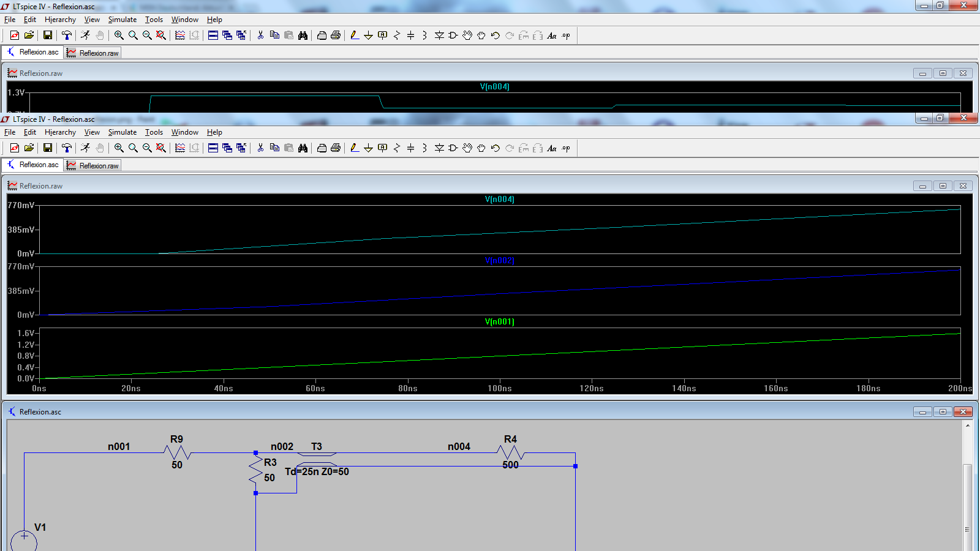Click the V(n002) trace label
Image resolution: width=980 pixels, height=551 pixels.
[x=499, y=260]
